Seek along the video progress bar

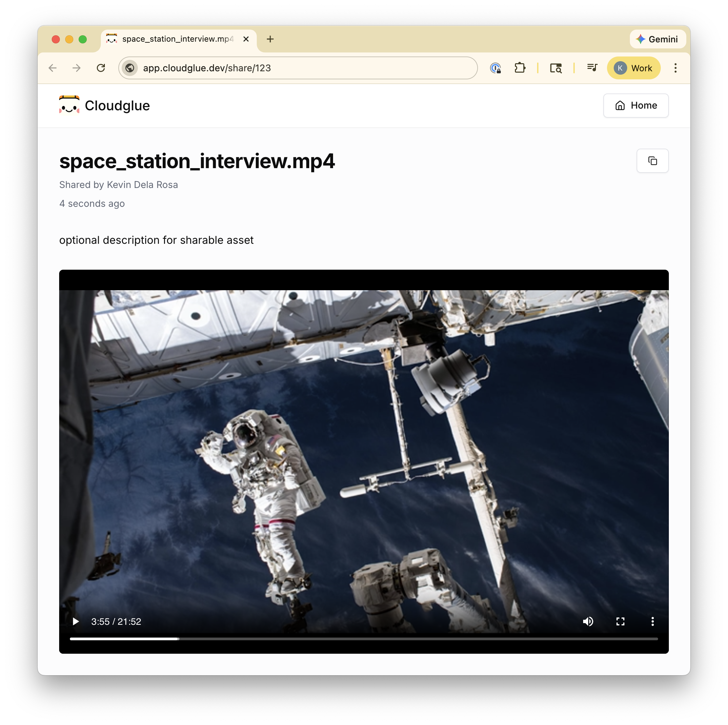(364, 639)
